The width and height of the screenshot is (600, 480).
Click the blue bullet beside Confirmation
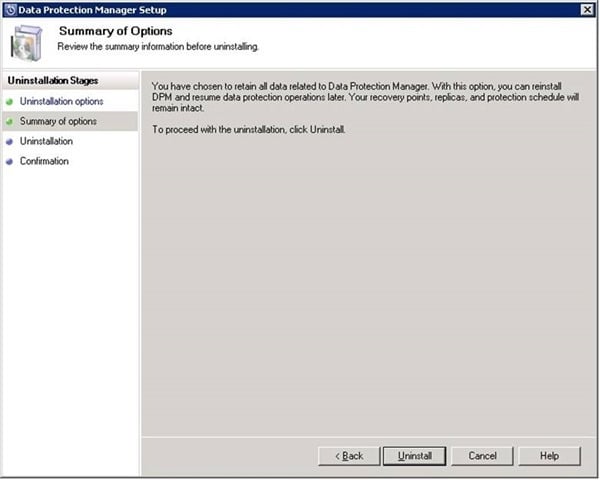[10, 162]
